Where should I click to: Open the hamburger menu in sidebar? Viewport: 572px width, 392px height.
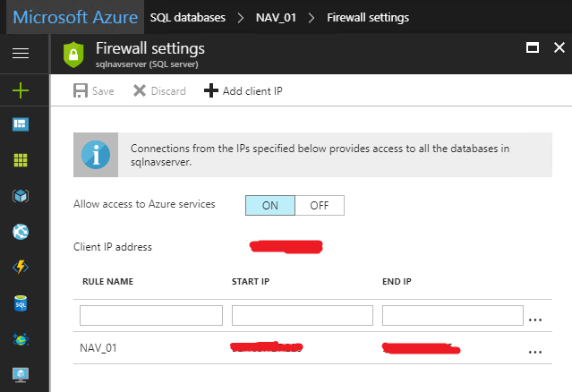pyautogui.click(x=20, y=55)
